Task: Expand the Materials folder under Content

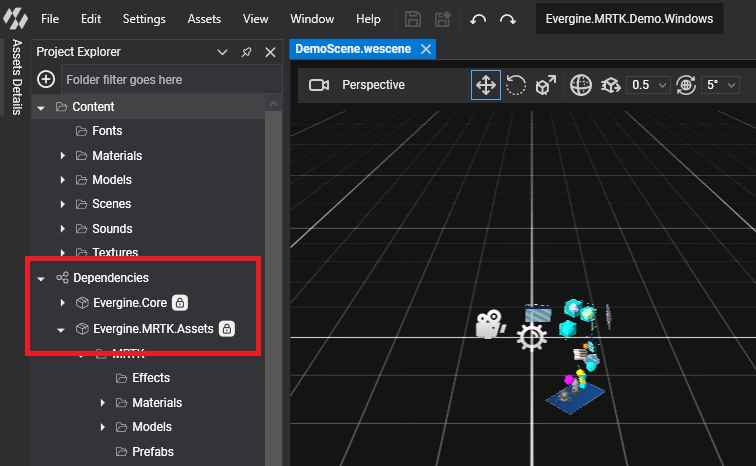Action: (63, 155)
